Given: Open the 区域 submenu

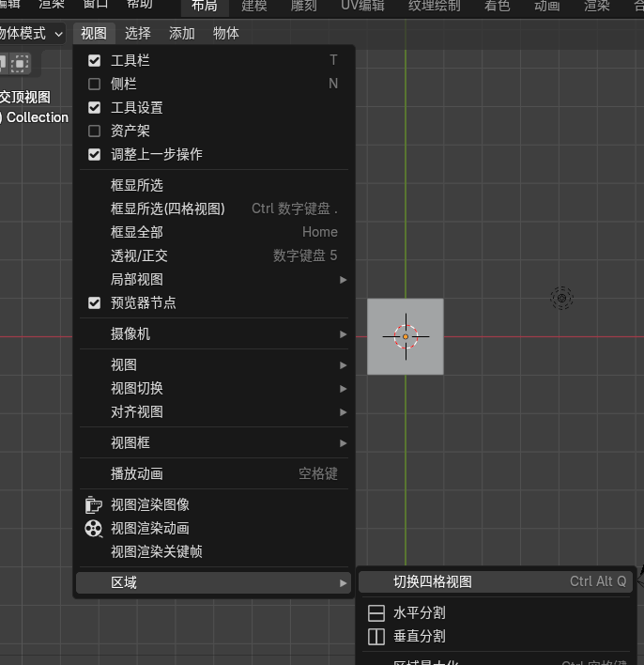Looking at the screenshot, I should pos(214,582).
